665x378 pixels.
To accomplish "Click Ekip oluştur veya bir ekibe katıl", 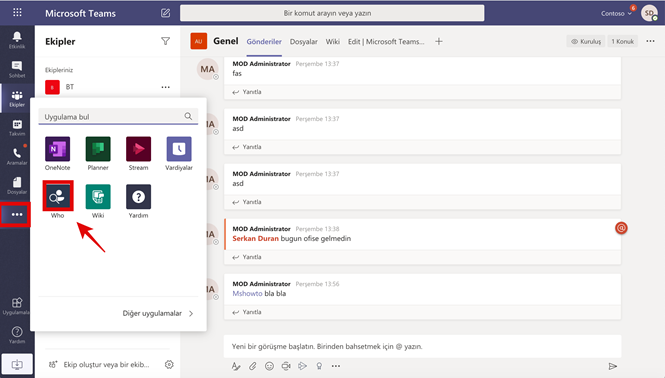I will pyautogui.click(x=100, y=364).
